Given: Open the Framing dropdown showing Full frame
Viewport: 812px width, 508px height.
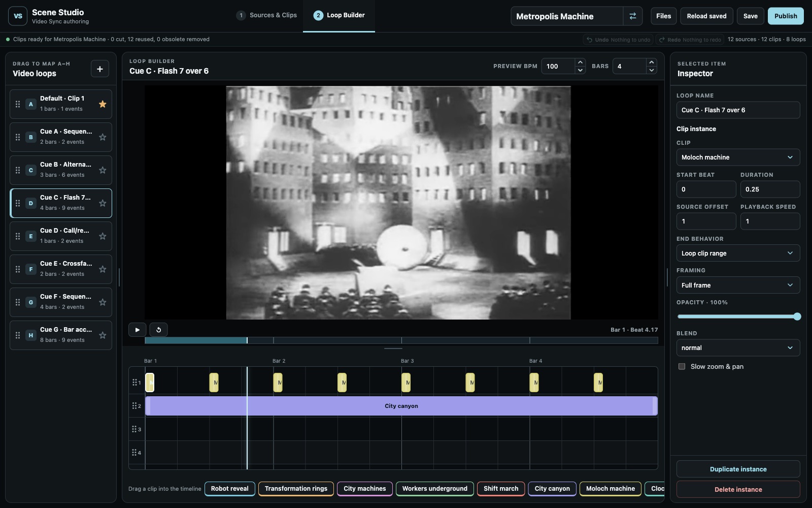Looking at the screenshot, I should click(x=738, y=285).
